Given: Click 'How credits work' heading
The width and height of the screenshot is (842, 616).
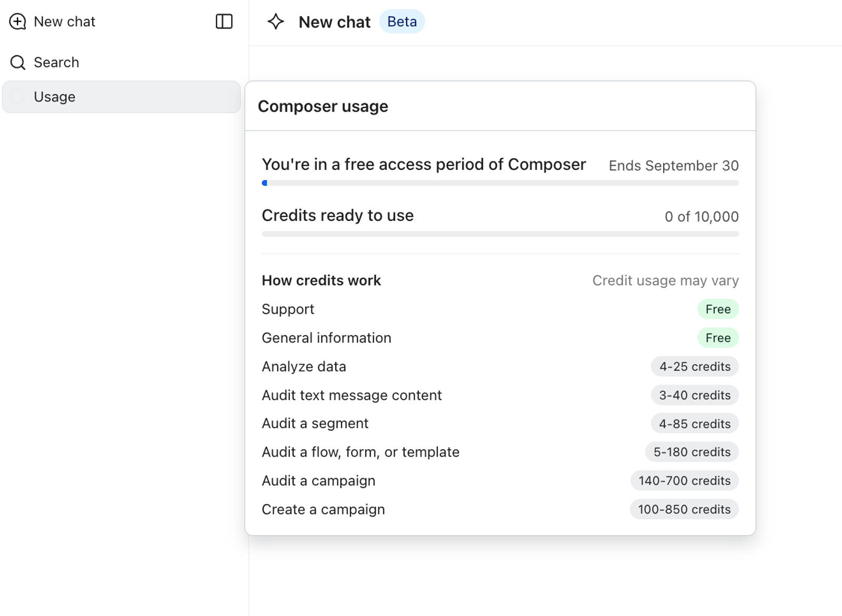Looking at the screenshot, I should (321, 280).
